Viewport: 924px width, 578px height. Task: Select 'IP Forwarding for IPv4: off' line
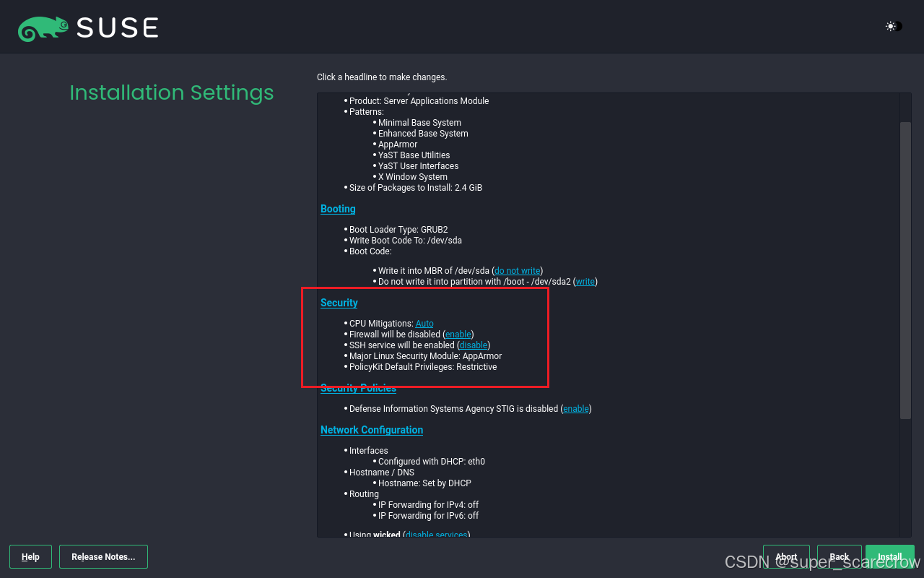pos(428,505)
